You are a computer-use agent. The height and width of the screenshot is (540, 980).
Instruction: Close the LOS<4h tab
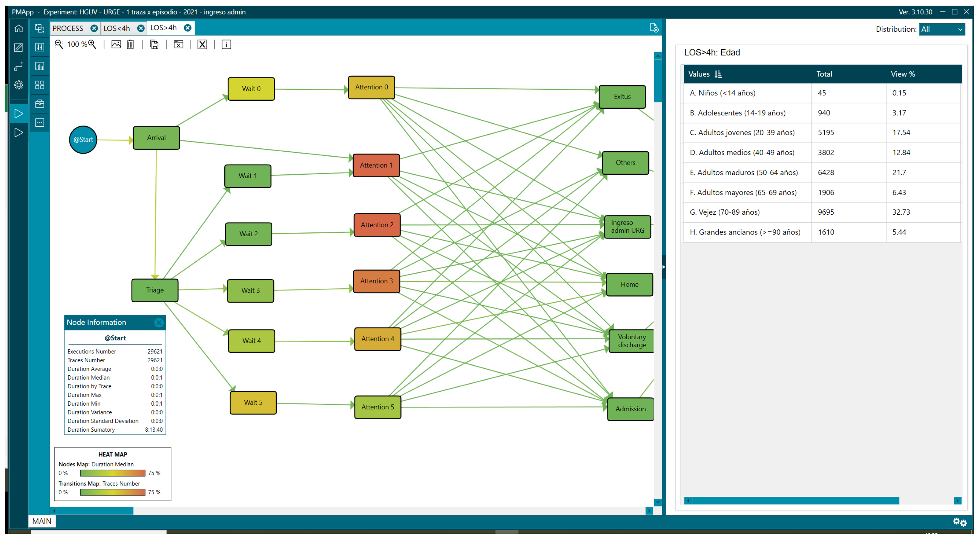(141, 28)
